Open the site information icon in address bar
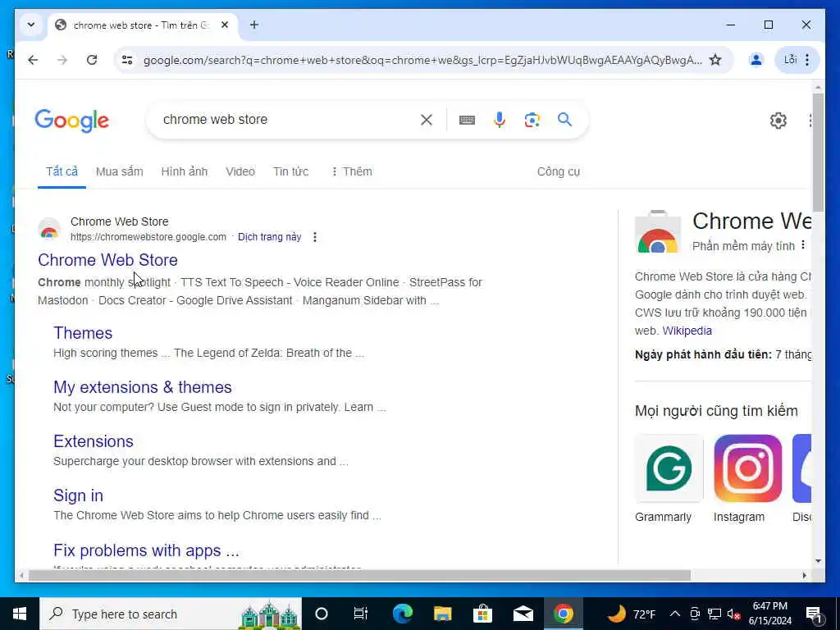This screenshot has width=840, height=630. [x=127, y=60]
